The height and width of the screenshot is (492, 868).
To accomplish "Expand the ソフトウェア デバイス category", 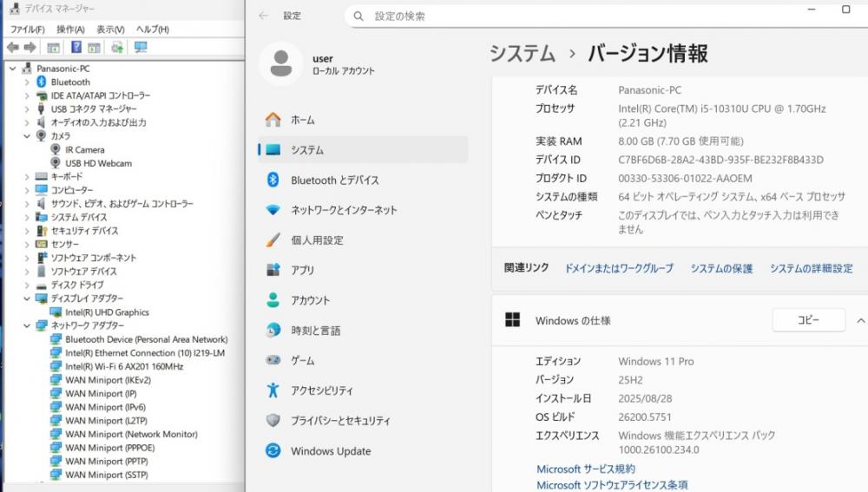I will tap(27, 272).
